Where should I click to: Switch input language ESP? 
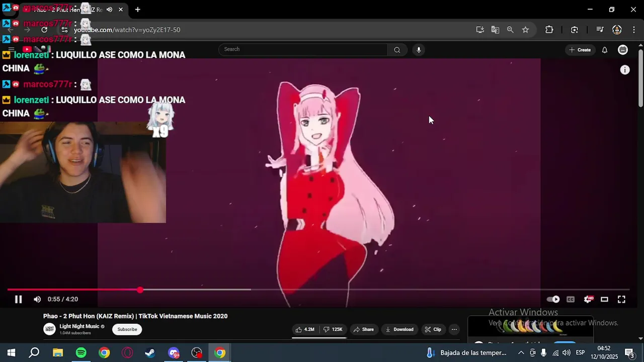point(580,353)
